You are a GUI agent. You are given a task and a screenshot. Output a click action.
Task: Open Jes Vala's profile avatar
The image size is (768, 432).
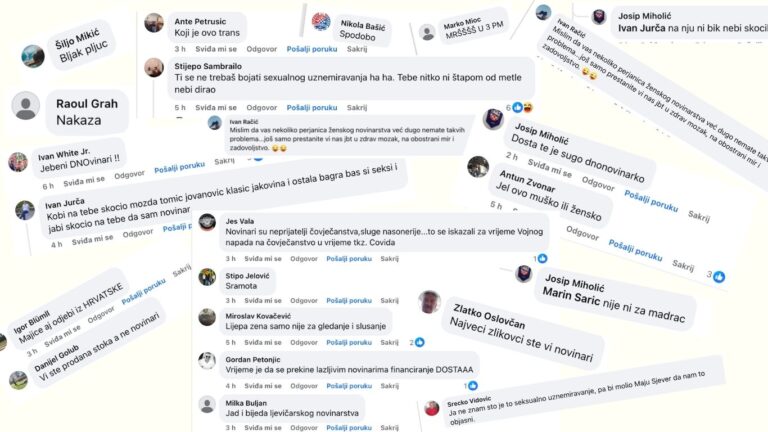[207, 228]
